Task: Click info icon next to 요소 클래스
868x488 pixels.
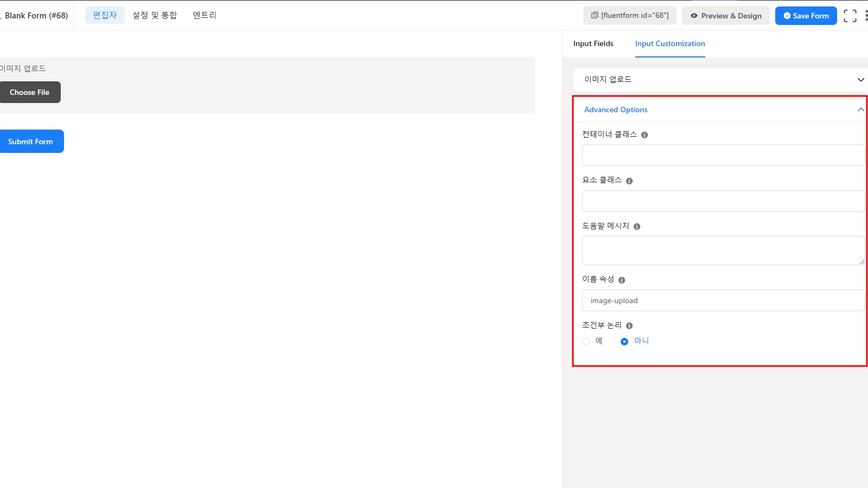Action: pos(629,181)
